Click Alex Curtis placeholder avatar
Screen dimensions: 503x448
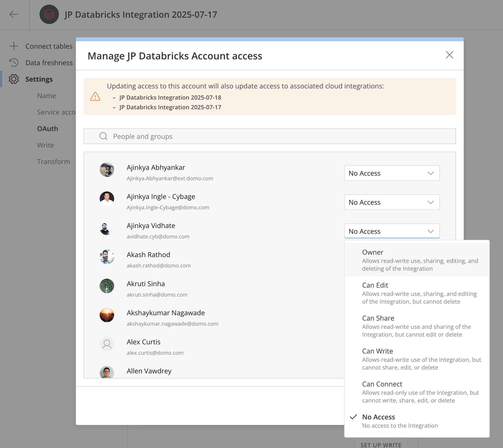107,344
